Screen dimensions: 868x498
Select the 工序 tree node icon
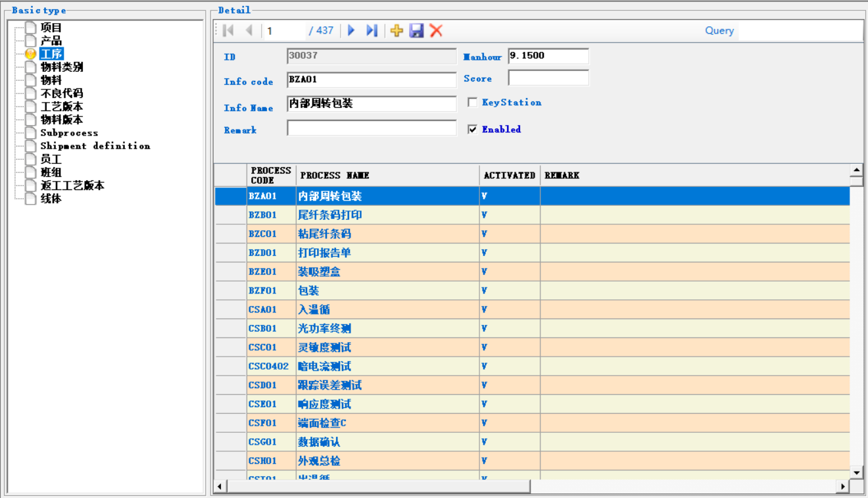click(x=30, y=54)
